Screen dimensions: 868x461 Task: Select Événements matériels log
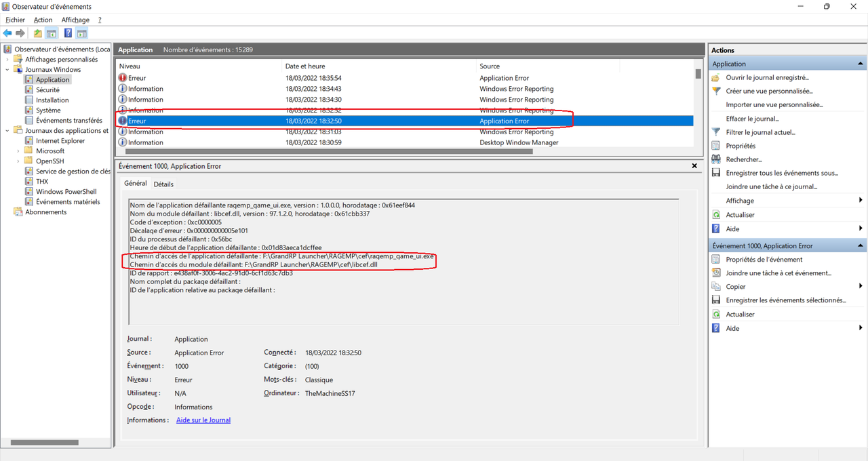[x=68, y=201]
